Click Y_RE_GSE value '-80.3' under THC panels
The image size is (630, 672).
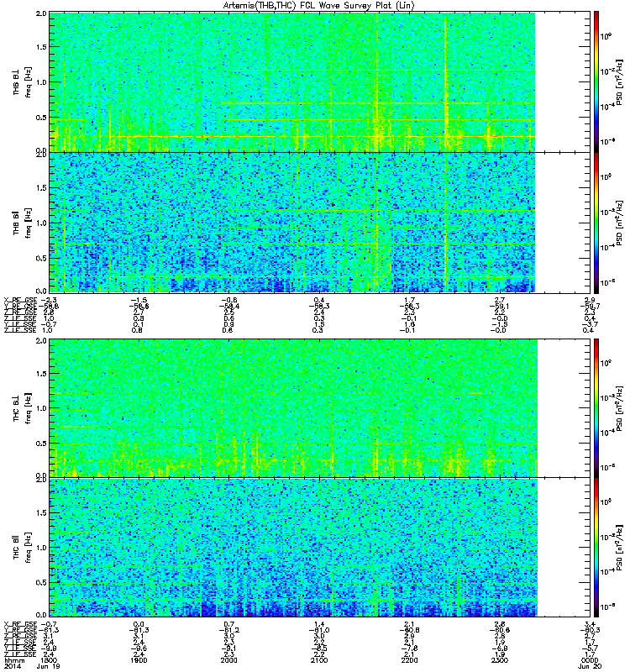(x=591, y=630)
